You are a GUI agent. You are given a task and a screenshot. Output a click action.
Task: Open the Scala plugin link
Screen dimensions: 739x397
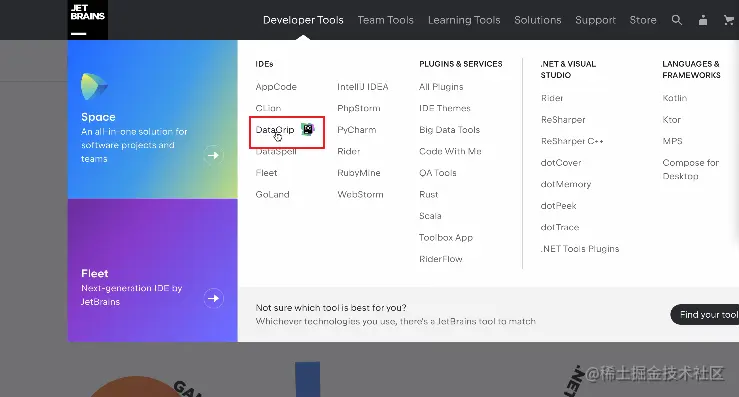[430, 216]
